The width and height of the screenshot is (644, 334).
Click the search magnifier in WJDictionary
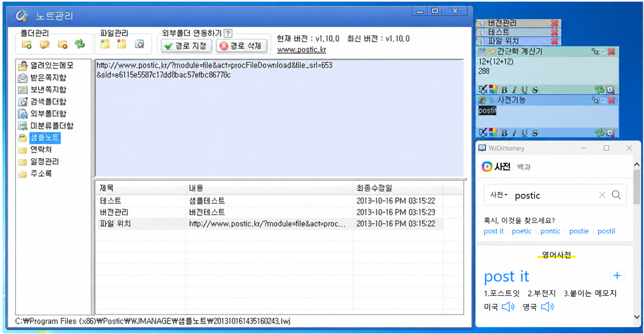point(616,195)
